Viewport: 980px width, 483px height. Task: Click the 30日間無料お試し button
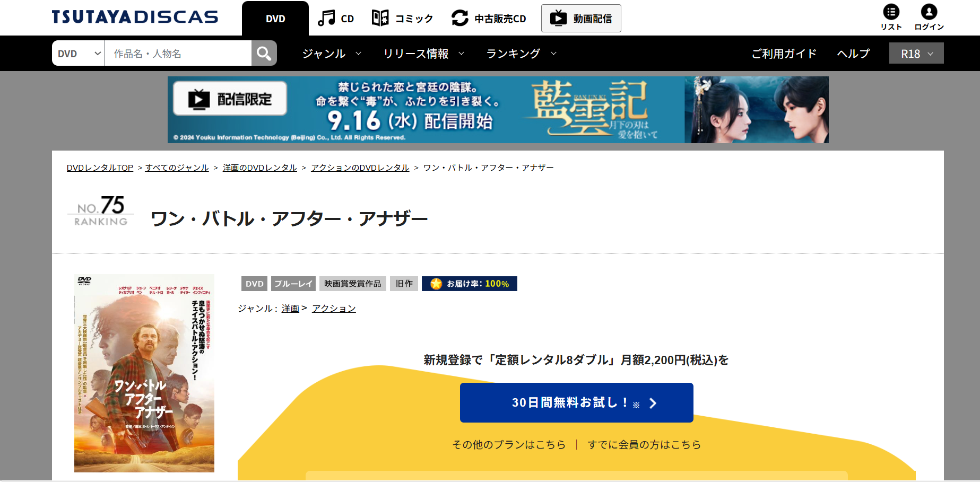(x=577, y=402)
